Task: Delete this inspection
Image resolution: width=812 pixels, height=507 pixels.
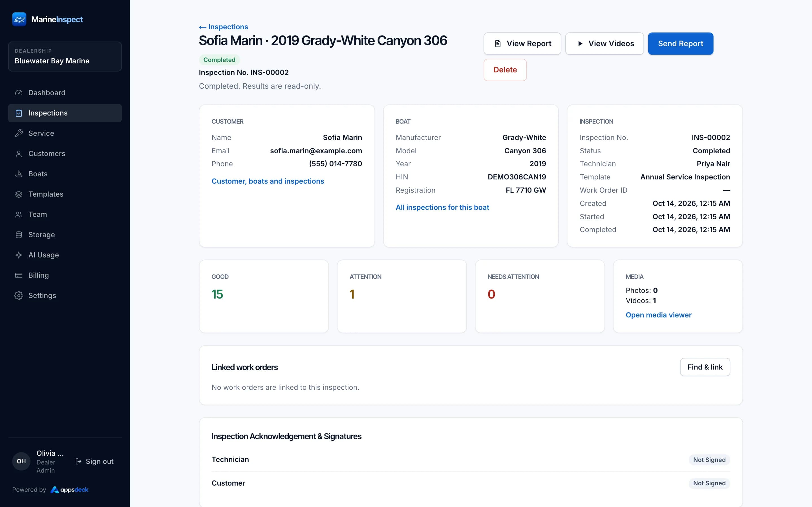Action: tap(505, 70)
